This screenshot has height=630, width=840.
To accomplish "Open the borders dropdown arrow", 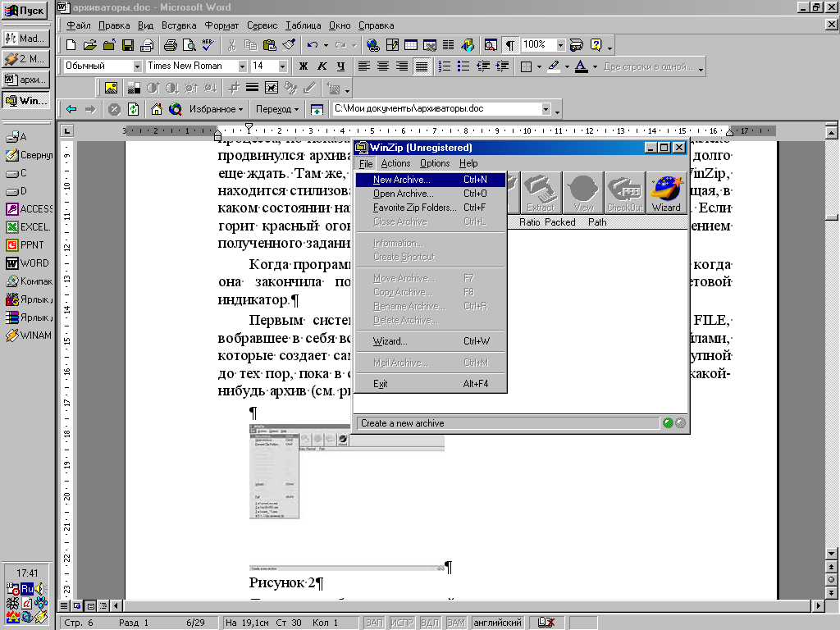I will (539, 67).
